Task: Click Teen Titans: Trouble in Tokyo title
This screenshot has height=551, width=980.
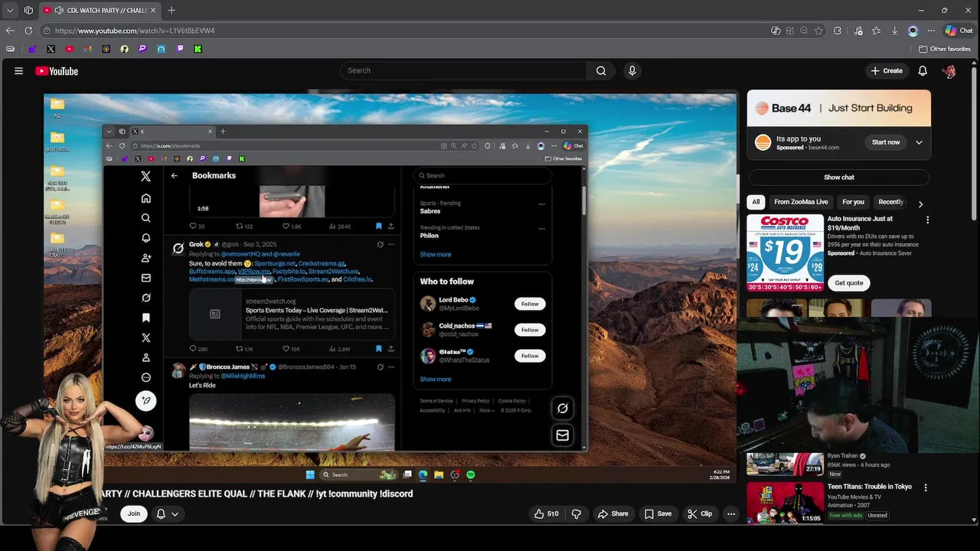Action: [870, 487]
